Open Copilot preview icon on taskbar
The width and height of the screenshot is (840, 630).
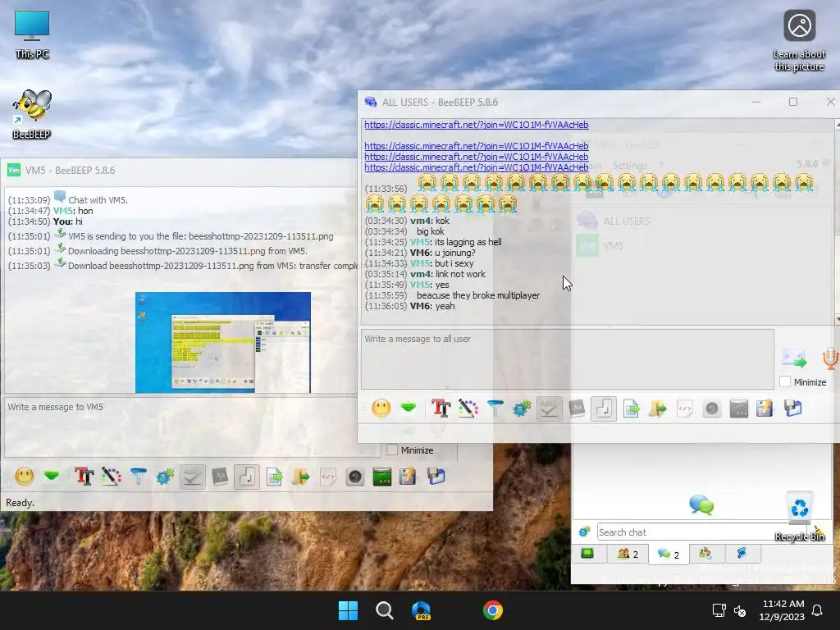pyautogui.click(x=421, y=610)
